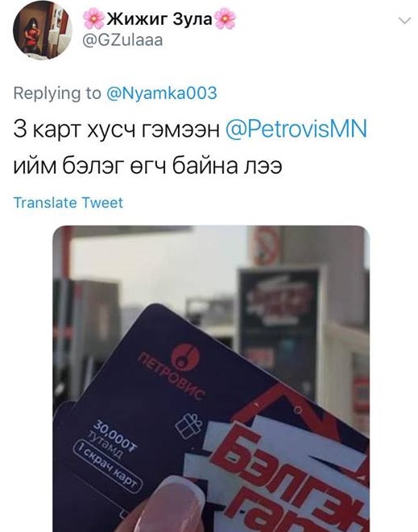Open the tweet options chevron menu
418x532 pixels.
coord(404,21)
